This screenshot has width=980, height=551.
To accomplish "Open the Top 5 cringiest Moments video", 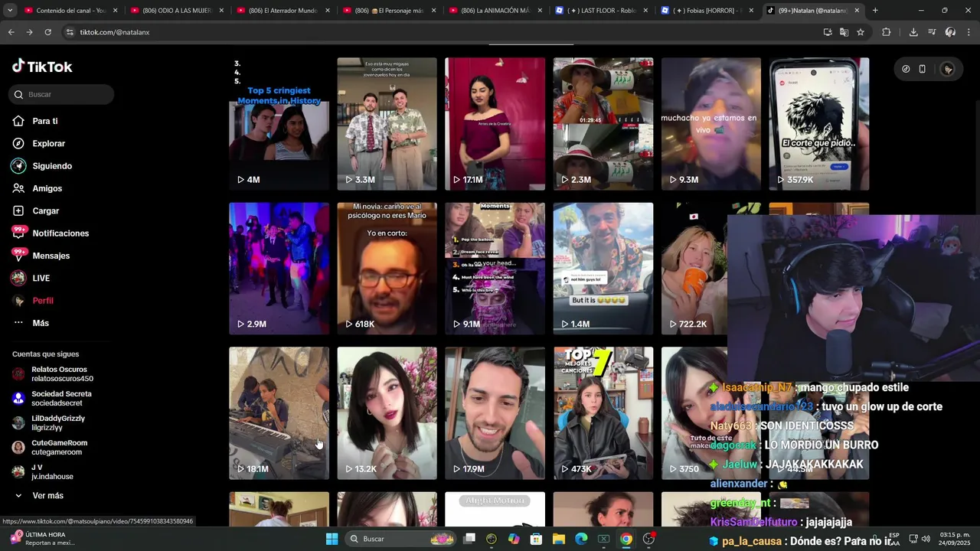I will (279, 124).
